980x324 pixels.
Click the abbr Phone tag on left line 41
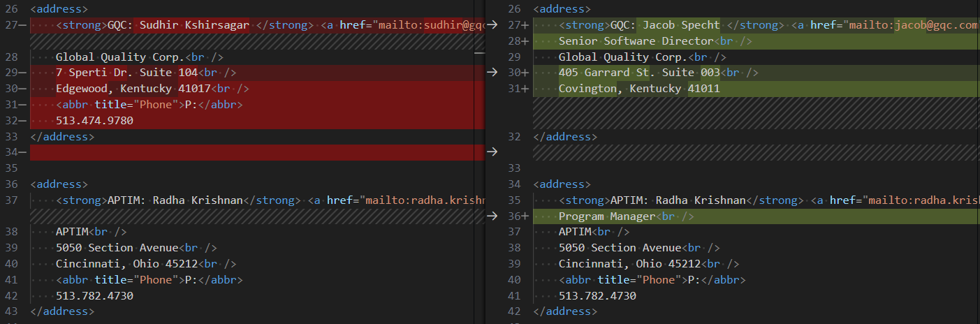(149, 280)
